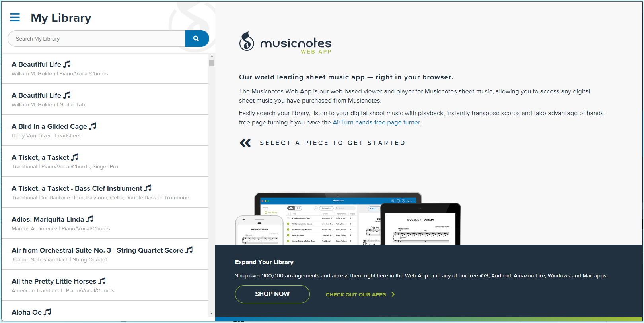Image resolution: width=644 pixels, height=323 pixels.
Task: Follow the AirTurn hands-free page turner link
Action: coord(376,122)
